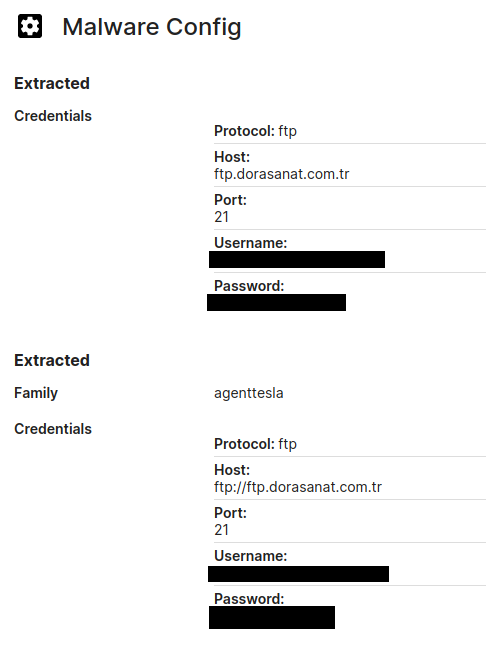Click the Credentials label below agenttesla
The height and width of the screenshot is (650, 486).
click(53, 429)
